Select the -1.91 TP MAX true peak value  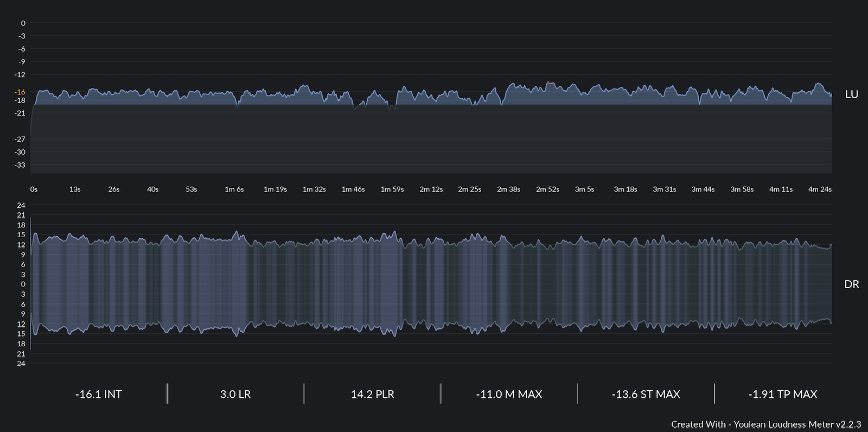[x=782, y=395]
